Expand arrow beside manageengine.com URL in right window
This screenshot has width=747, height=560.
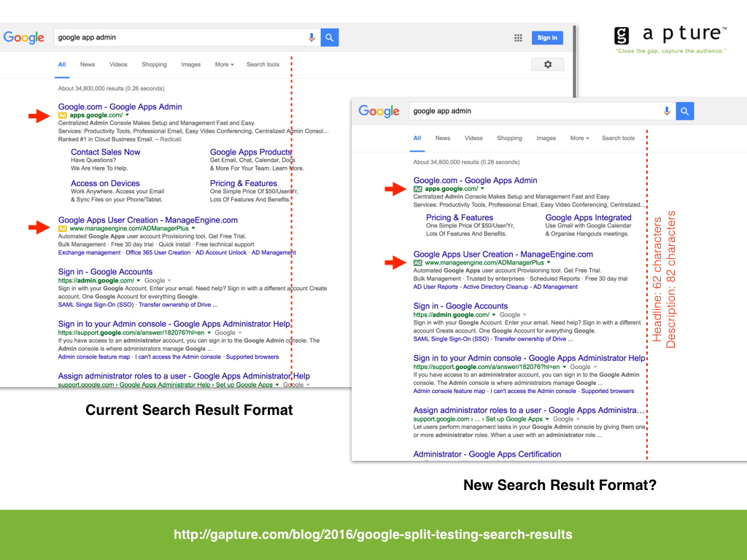point(549,262)
